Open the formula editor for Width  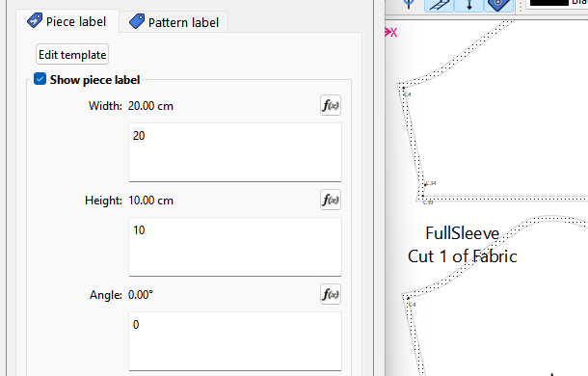point(331,105)
